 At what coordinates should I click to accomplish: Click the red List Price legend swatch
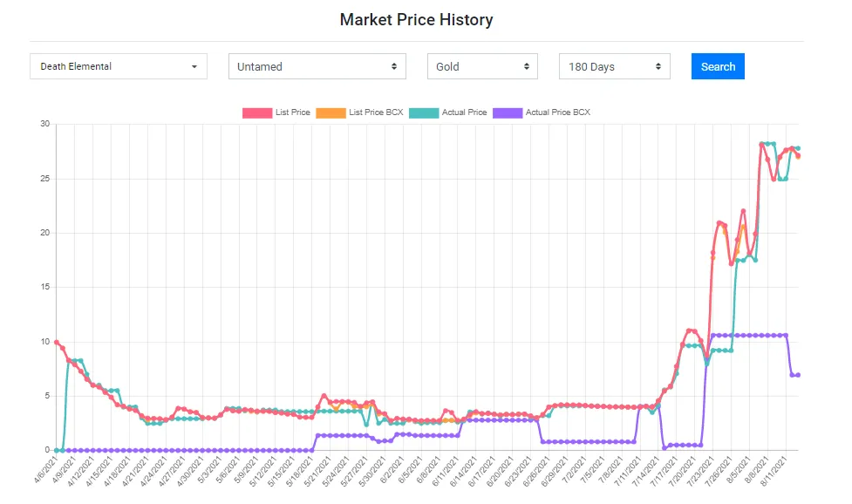(x=257, y=112)
